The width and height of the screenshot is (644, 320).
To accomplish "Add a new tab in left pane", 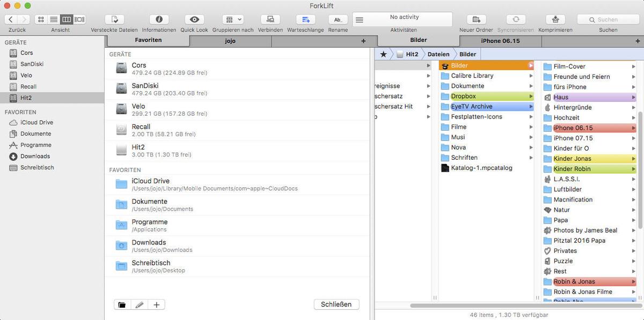I will [x=363, y=41].
